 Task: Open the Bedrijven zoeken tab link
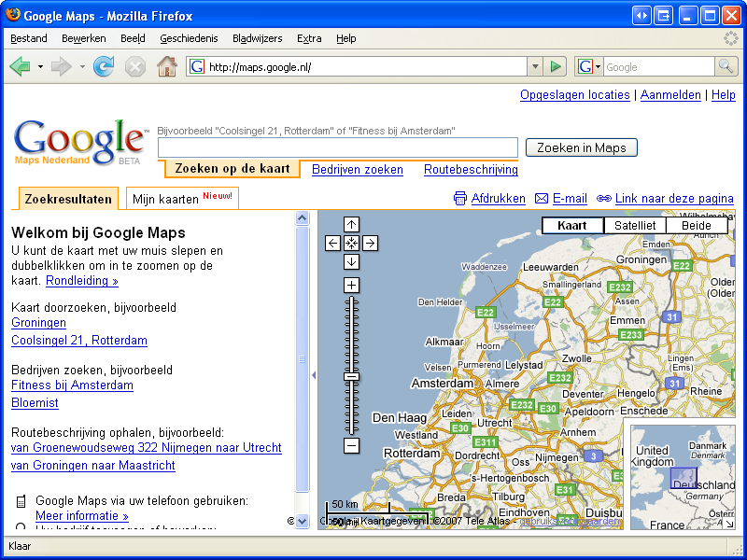358,170
